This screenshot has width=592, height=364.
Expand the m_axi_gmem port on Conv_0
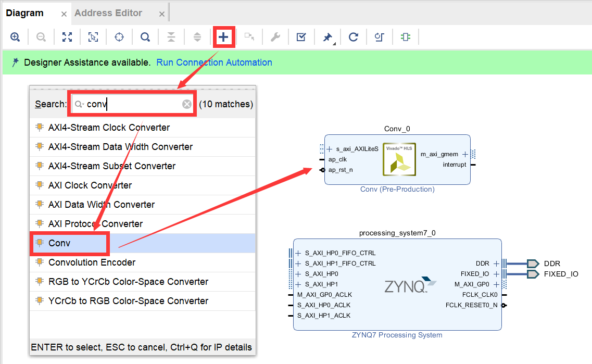point(465,154)
